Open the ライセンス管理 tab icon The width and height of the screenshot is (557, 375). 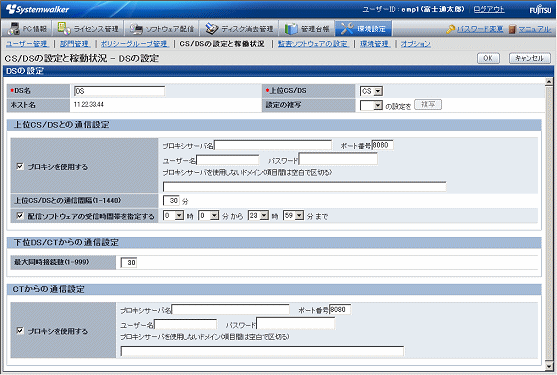click(64, 28)
